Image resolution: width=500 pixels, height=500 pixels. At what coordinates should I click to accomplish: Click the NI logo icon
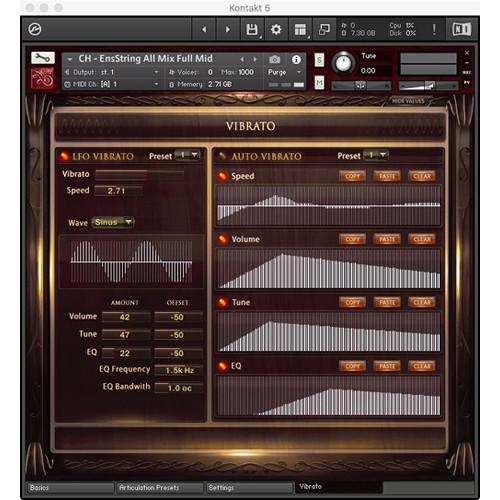point(462,29)
